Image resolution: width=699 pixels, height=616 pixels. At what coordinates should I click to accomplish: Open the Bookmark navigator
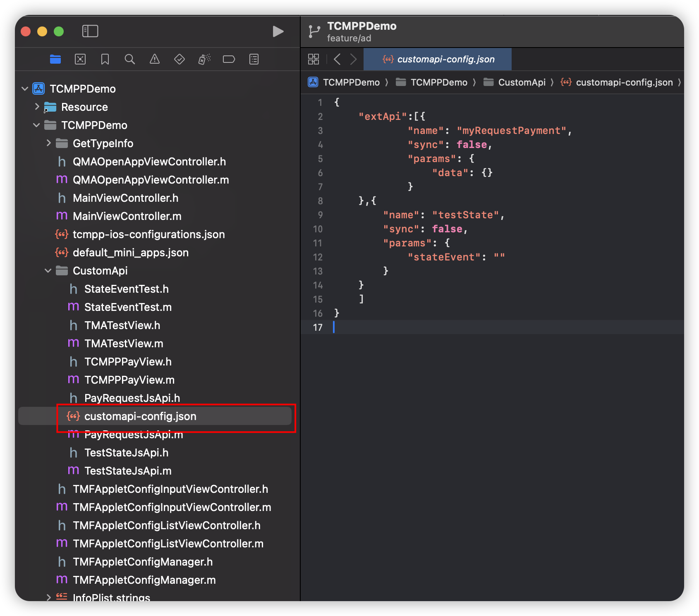105,60
